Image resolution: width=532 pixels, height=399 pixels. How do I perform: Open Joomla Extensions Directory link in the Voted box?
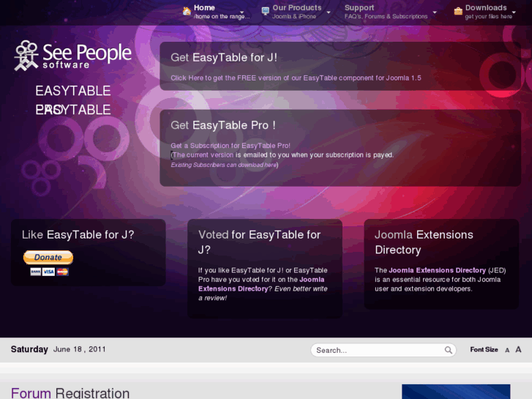tap(261, 284)
